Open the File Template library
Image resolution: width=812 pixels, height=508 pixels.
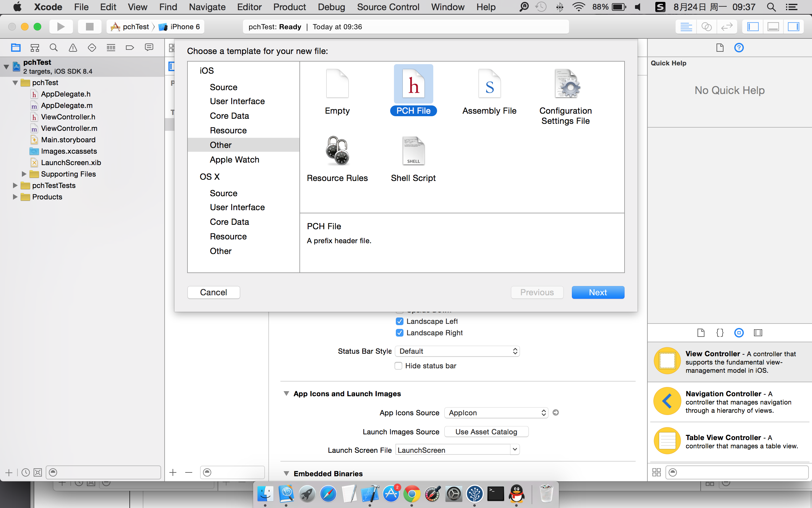click(x=701, y=333)
